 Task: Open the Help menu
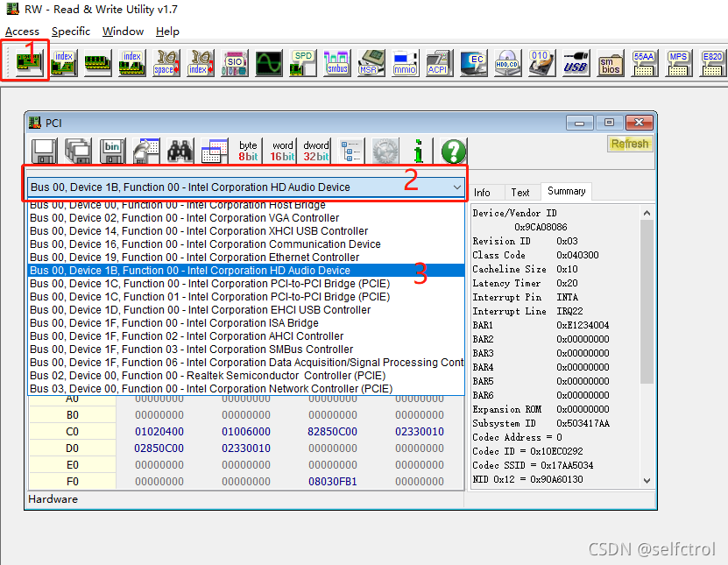(x=167, y=32)
